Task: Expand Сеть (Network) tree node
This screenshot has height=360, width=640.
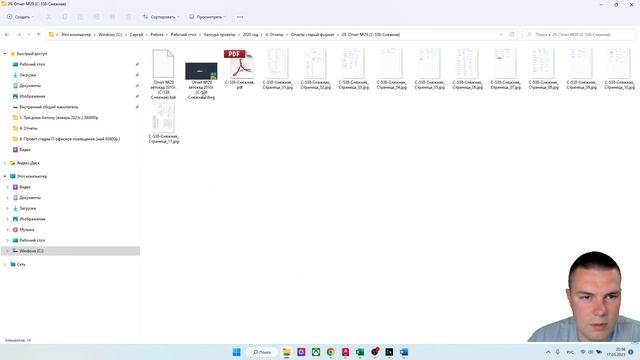Action: [x=5, y=264]
